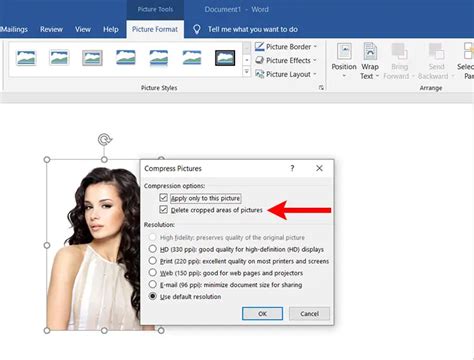Click the Wrap Text icon

370,51
